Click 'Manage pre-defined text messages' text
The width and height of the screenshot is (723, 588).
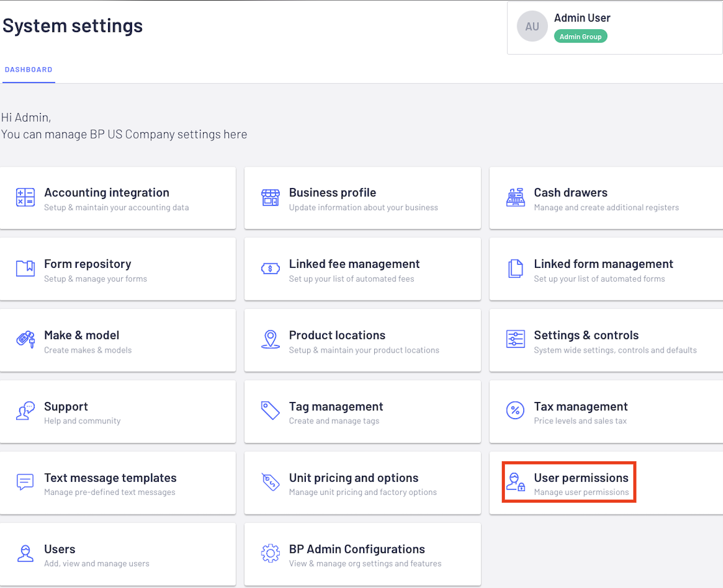(110, 492)
